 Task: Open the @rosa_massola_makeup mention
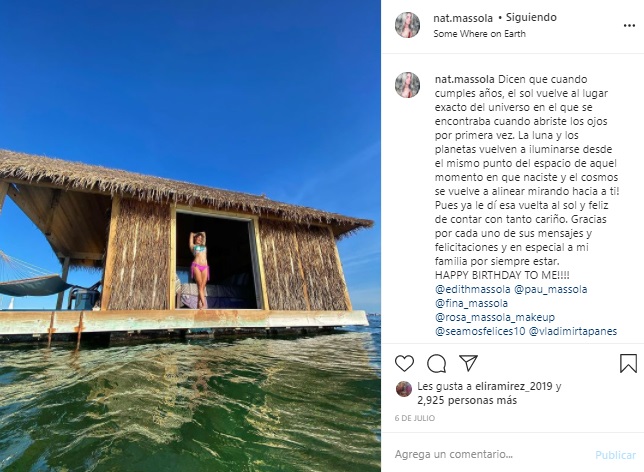(x=495, y=317)
